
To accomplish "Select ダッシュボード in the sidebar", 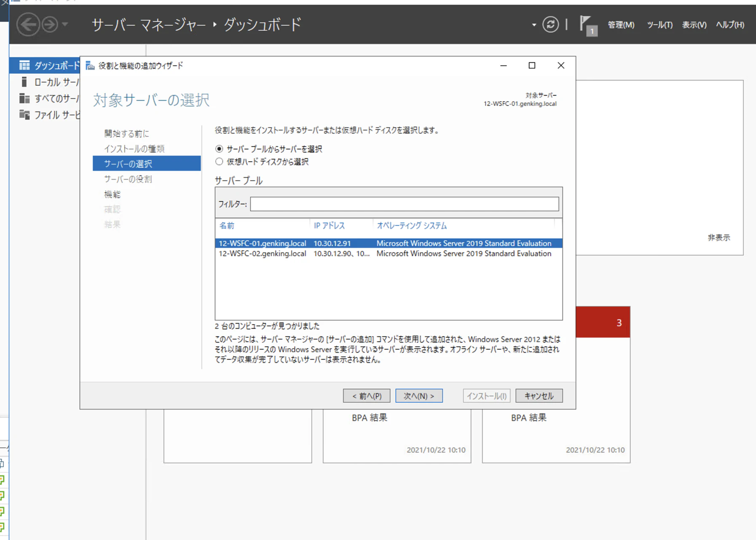I will pyautogui.click(x=45, y=66).
